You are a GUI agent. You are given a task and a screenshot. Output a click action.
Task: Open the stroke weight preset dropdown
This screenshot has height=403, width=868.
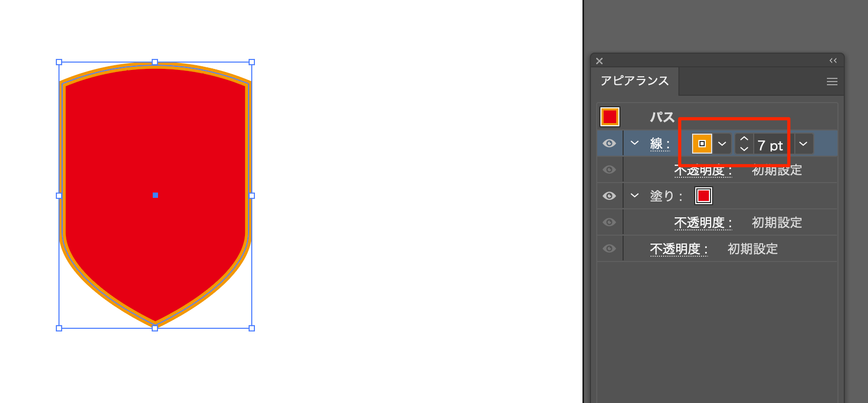(803, 144)
